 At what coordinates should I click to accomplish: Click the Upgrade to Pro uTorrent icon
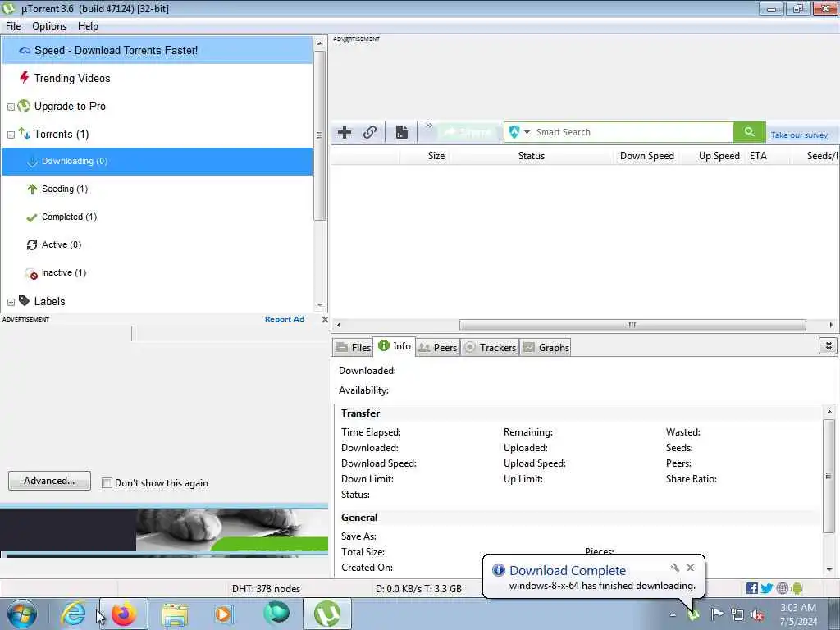coord(24,106)
